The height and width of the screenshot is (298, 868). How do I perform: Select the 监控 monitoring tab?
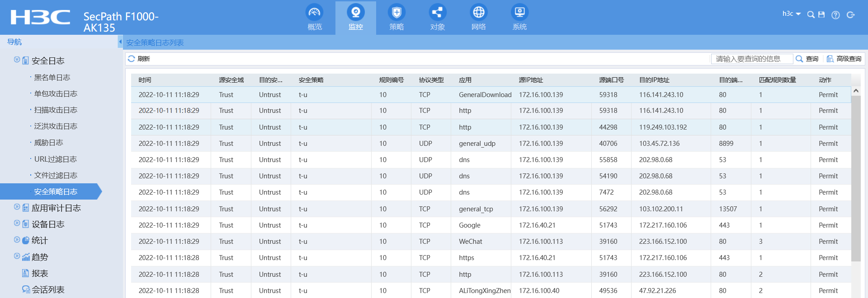point(356,18)
